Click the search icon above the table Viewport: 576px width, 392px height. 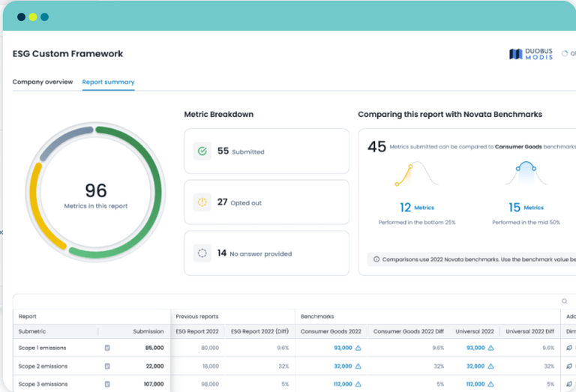(x=564, y=301)
